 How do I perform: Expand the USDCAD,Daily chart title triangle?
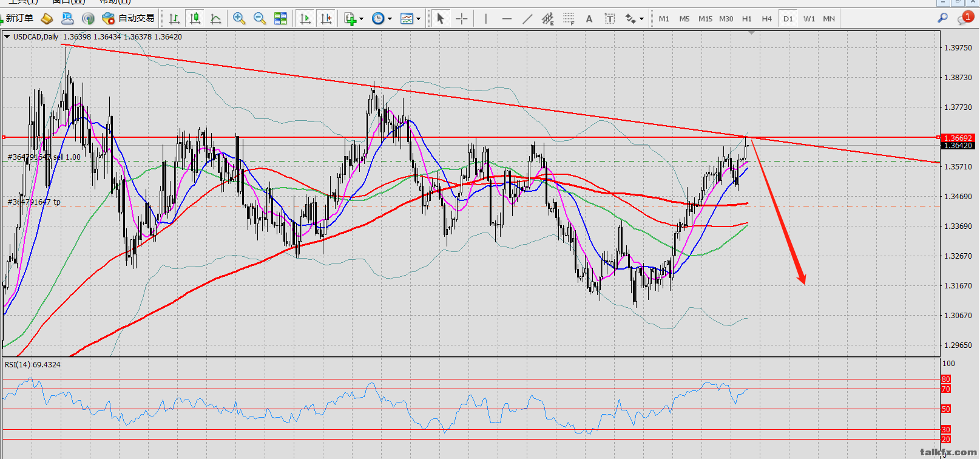pos(7,37)
